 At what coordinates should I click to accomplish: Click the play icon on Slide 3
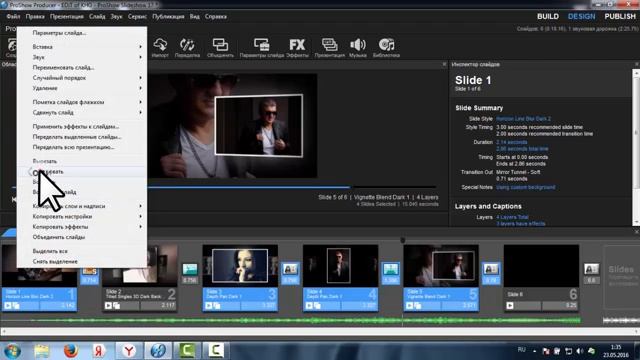coord(209,305)
